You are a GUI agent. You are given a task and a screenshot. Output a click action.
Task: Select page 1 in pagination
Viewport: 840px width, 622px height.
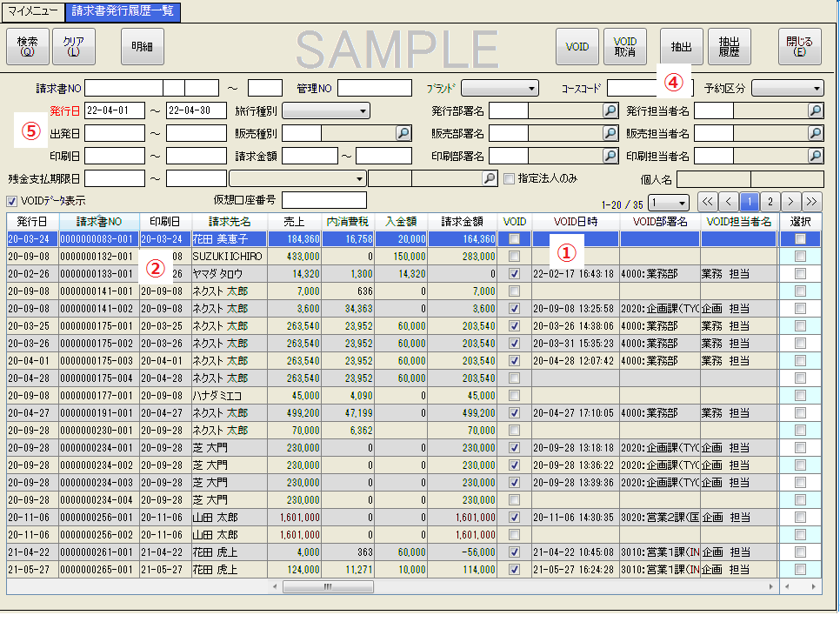pos(749,202)
